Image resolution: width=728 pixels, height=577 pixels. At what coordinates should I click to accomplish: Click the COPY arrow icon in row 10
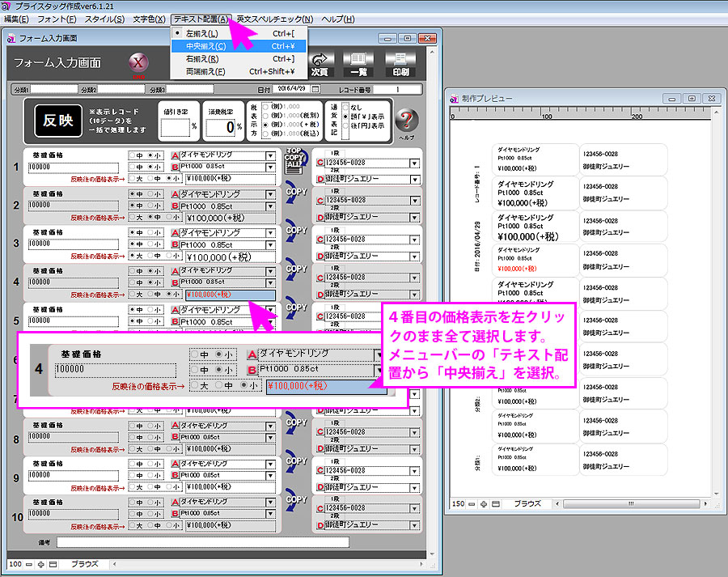(296, 507)
